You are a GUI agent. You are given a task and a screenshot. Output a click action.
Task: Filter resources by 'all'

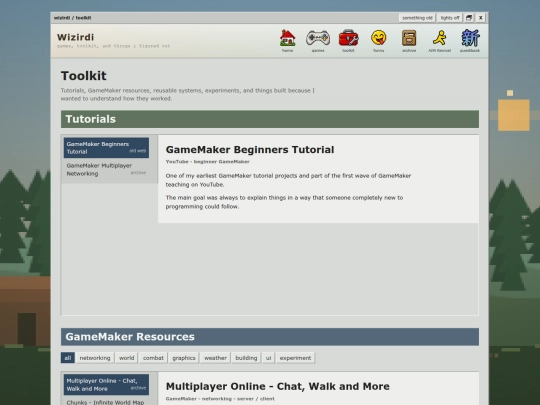[x=68, y=358]
